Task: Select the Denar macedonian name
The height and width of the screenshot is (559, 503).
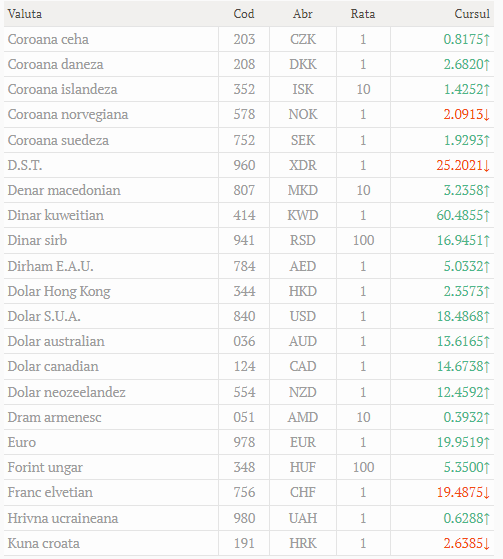Action: point(64,190)
